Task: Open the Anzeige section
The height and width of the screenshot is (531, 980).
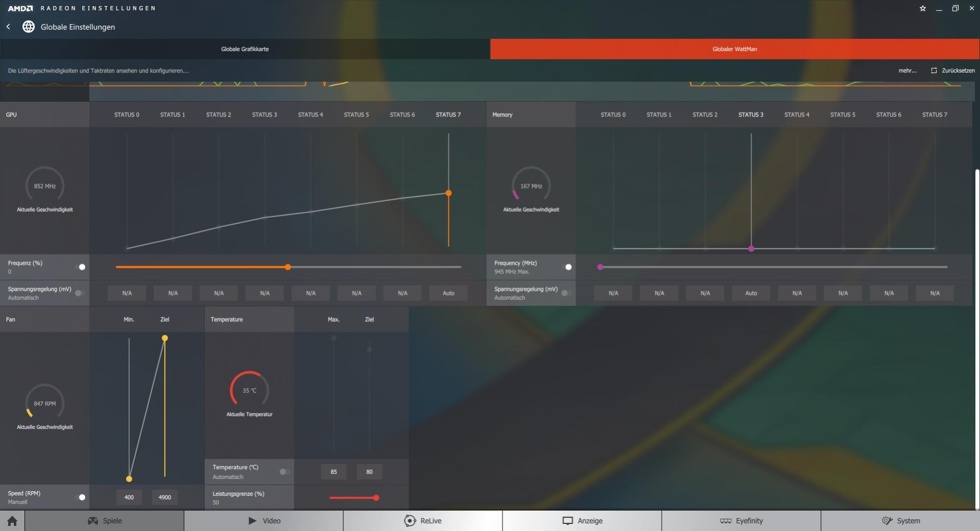Action: [582, 521]
